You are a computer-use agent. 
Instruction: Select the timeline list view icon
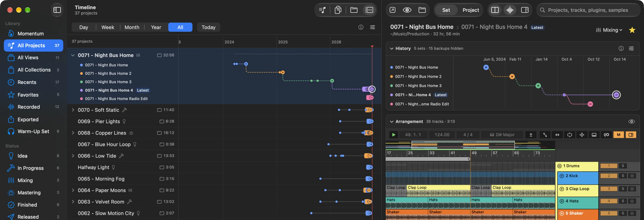click(369, 10)
